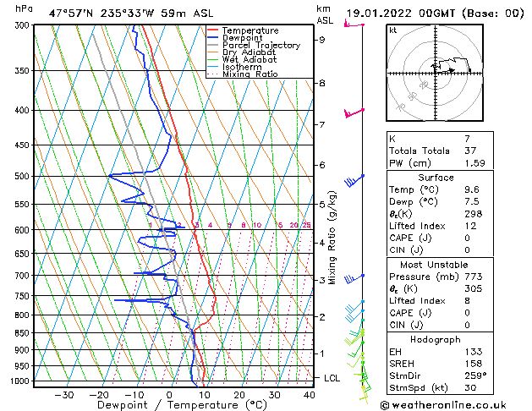Click the mixing ratio label 25 near 600 hPa

[307, 225]
